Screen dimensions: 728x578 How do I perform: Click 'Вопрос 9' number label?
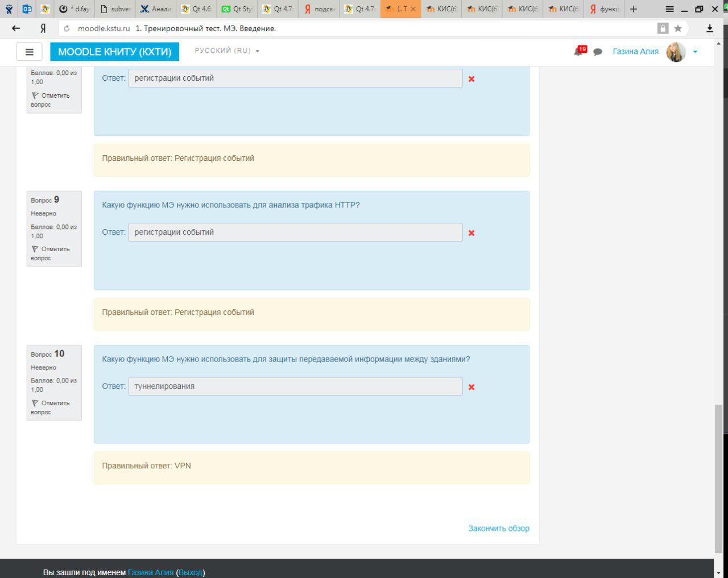pos(45,199)
